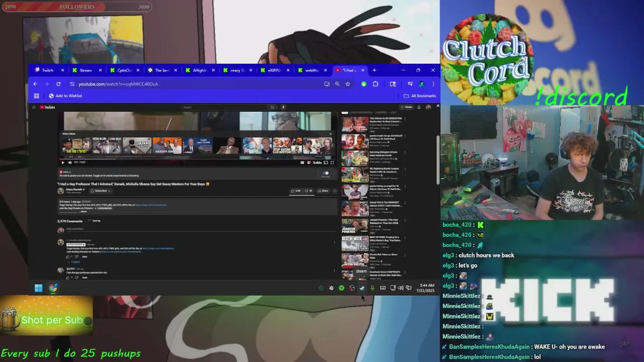Open All Bookmarks folder
This screenshot has height=362, width=644.
[420, 96]
